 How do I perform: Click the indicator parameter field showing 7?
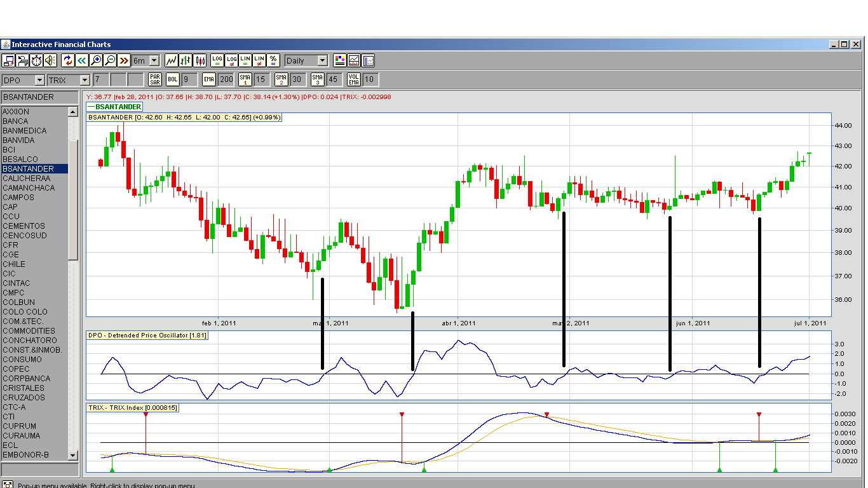[x=101, y=80]
